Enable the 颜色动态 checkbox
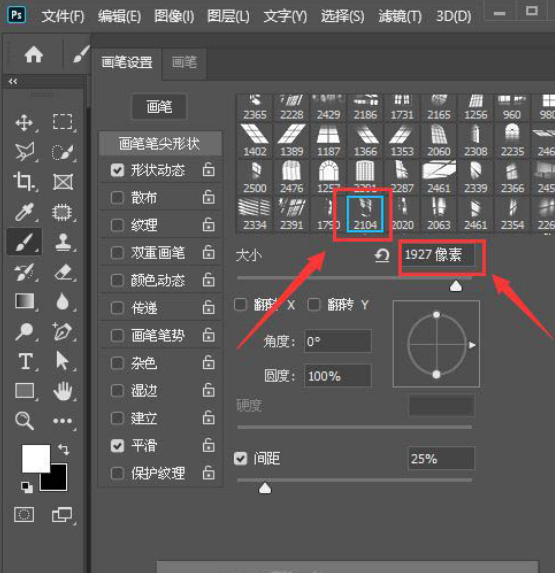Image resolution: width=555 pixels, height=573 pixels. point(117,281)
